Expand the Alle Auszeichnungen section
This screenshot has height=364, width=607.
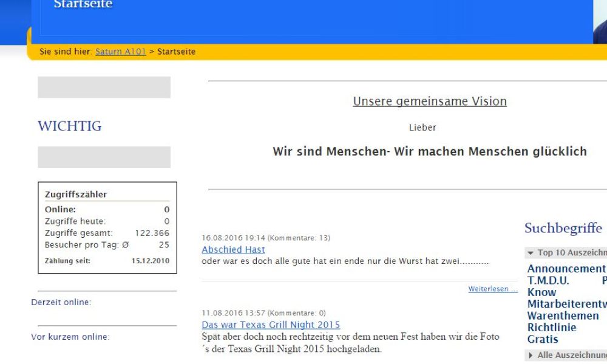pos(567,356)
